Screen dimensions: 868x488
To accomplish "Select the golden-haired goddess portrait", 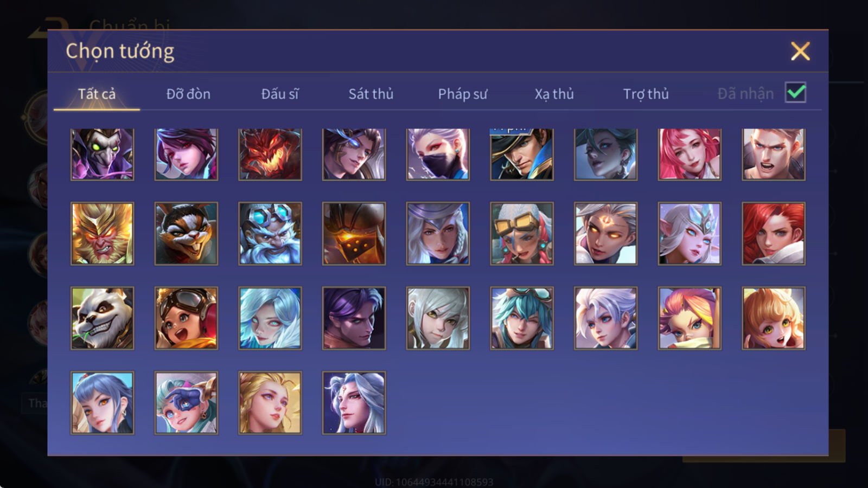I will [270, 403].
